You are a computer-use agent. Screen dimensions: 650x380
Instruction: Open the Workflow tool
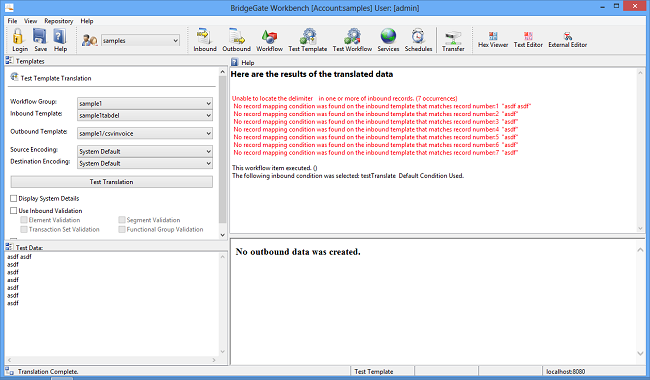click(269, 36)
